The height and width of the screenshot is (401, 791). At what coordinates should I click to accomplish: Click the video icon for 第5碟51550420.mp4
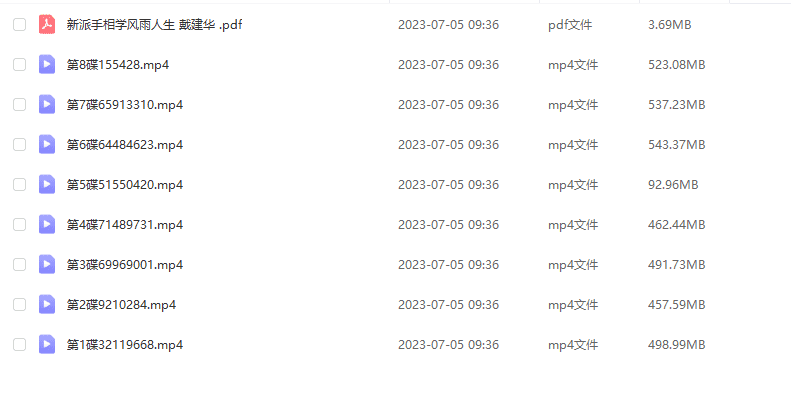(47, 184)
